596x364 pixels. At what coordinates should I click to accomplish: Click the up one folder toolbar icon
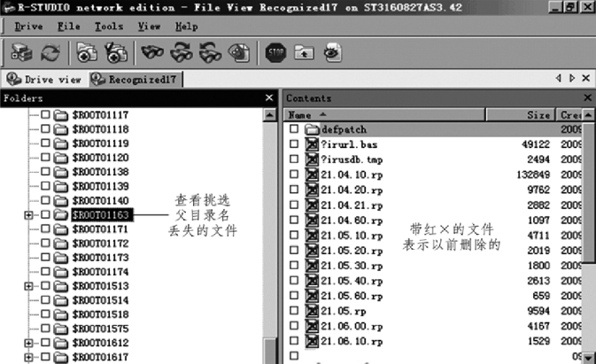(x=304, y=52)
